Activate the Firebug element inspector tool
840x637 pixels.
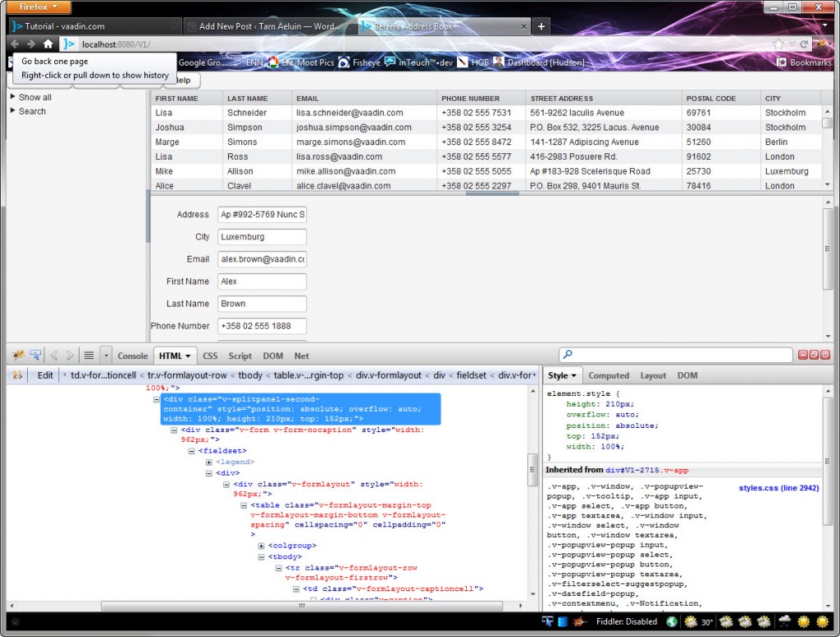click(34, 355)
